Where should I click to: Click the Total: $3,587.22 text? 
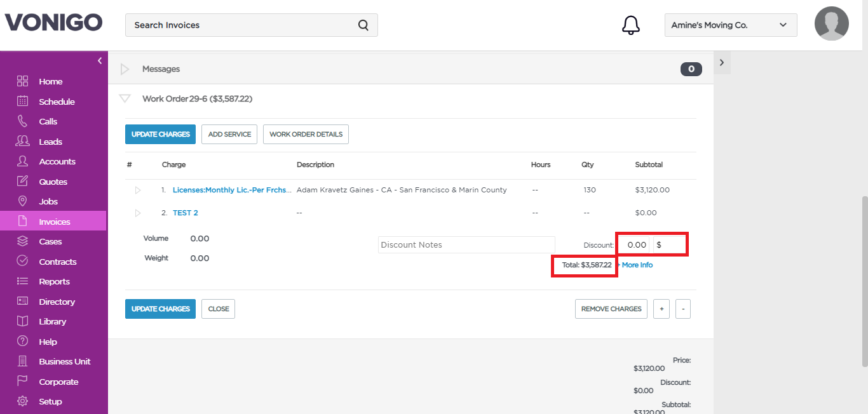coord(587,265)
